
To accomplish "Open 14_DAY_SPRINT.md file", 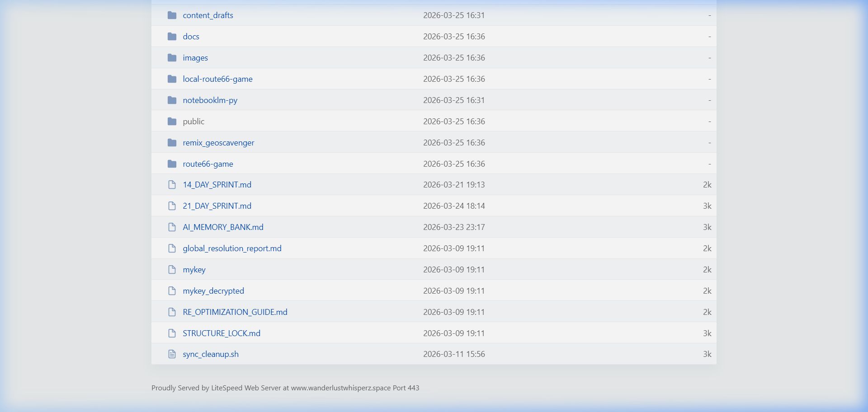I will click(x=217, y=185).
